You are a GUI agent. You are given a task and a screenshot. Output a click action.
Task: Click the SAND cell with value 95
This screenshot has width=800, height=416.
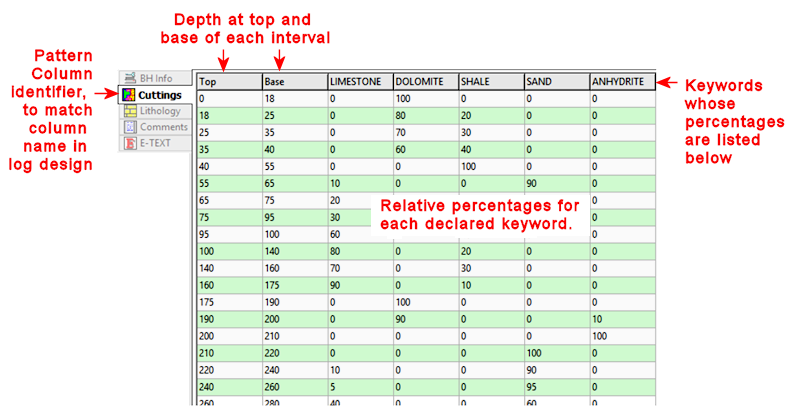[555, 387]
